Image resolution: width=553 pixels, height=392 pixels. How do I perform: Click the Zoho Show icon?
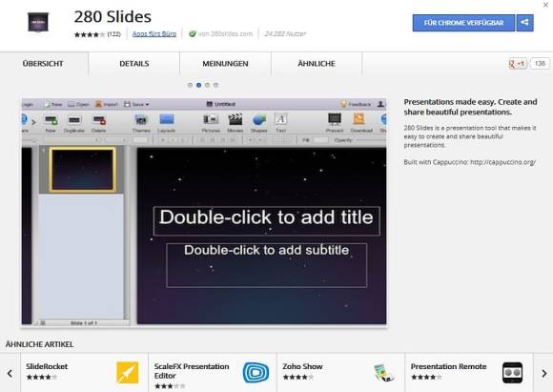click(x=383, y=372)
